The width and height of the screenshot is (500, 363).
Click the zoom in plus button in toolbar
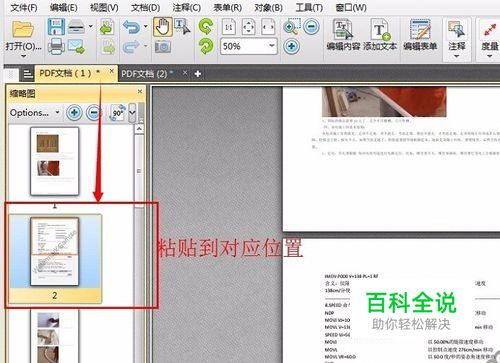(291, 46)
